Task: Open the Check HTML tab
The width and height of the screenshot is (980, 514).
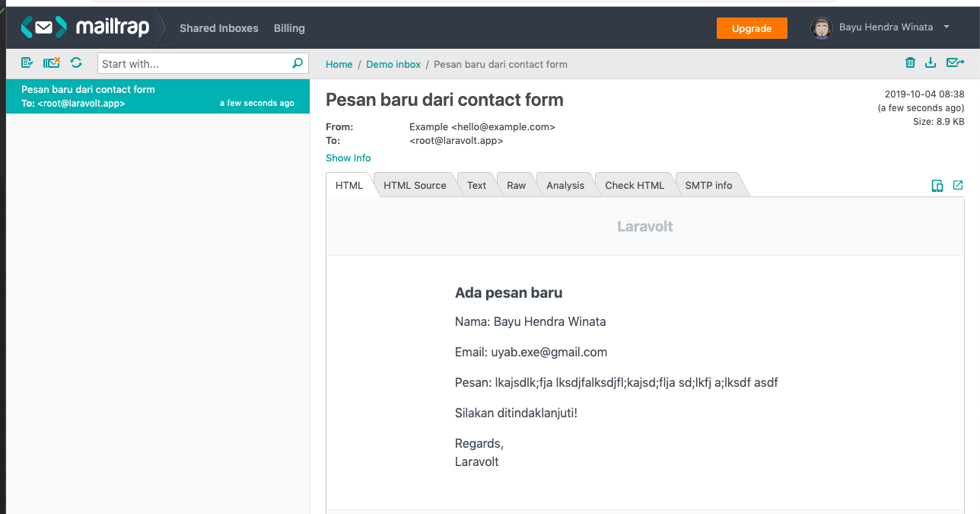Action: pyautogui.click(x=635, y=185)
